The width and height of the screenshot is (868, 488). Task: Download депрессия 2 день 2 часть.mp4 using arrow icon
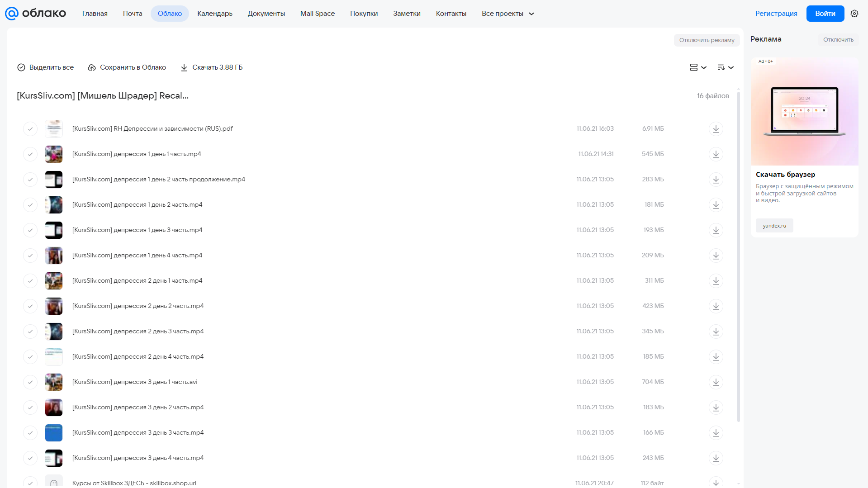coord(716,306)
